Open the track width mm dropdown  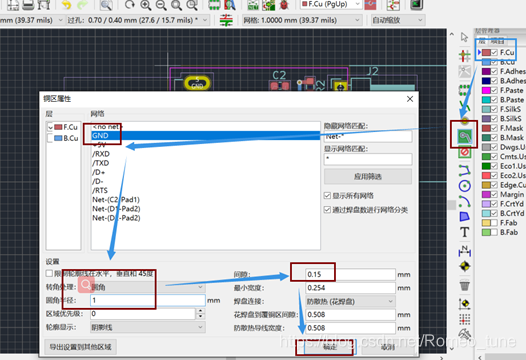(32, 20)
